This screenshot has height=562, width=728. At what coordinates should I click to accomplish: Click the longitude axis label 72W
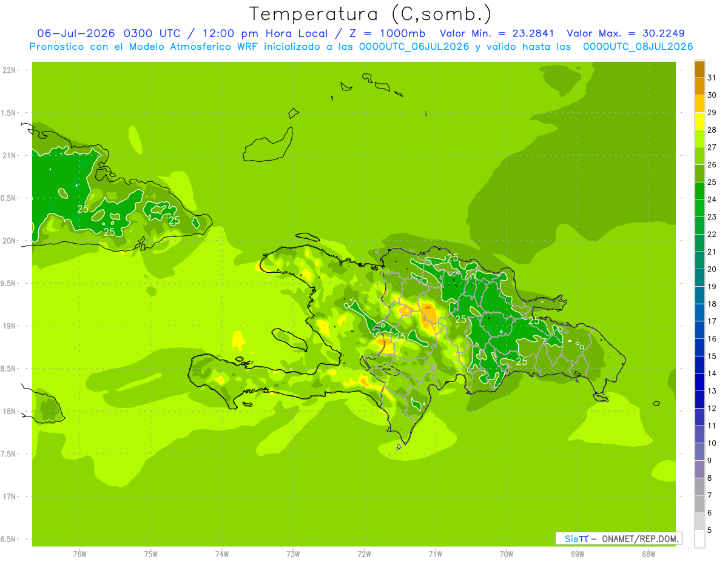(364, 554)
